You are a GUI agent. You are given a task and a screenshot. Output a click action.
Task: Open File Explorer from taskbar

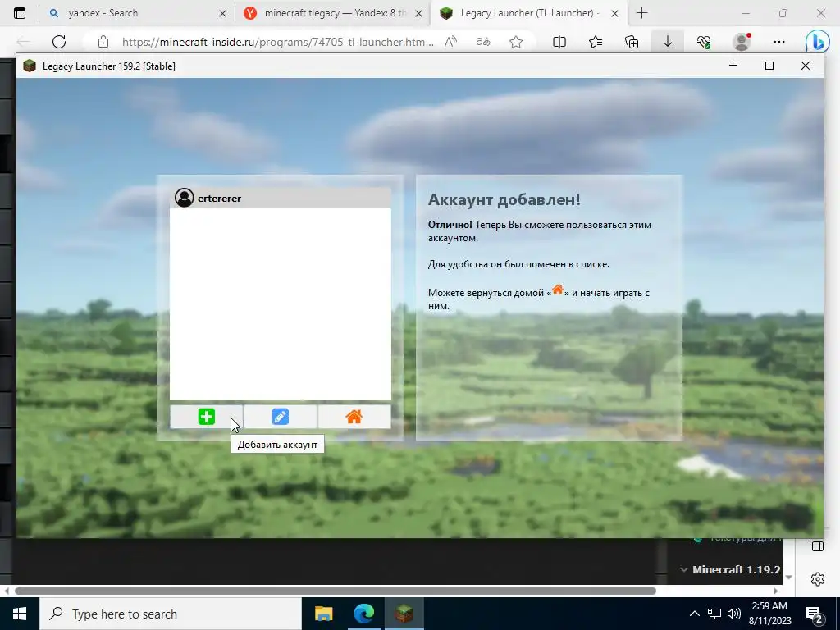coord(323,614)
